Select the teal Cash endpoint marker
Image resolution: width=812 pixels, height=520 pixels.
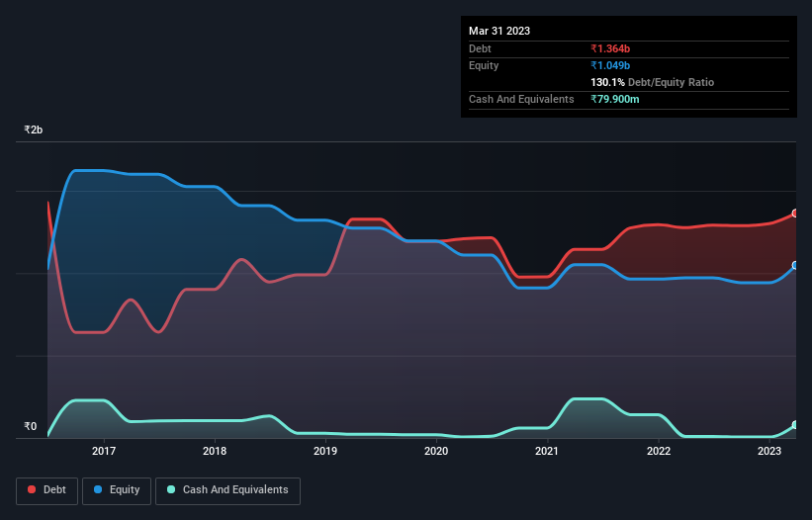[795, 425]
